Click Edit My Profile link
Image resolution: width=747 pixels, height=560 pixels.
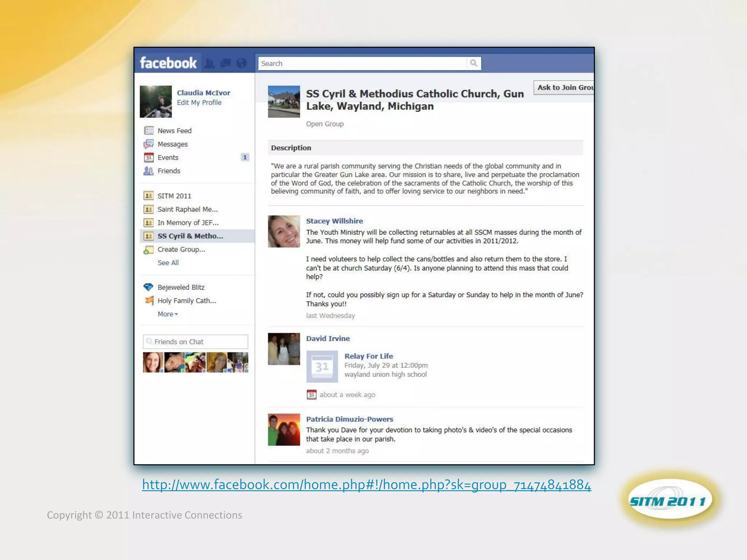click(x=199, y=102)
